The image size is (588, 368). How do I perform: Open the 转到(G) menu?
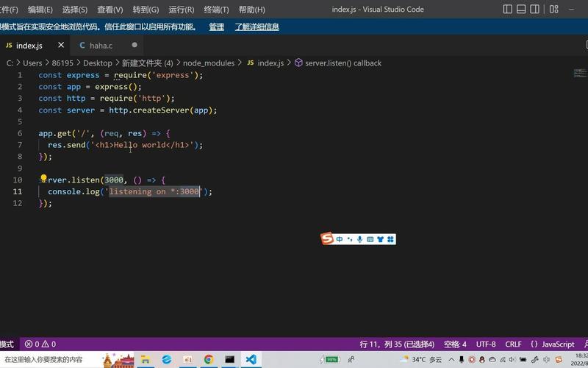(146, 10)
